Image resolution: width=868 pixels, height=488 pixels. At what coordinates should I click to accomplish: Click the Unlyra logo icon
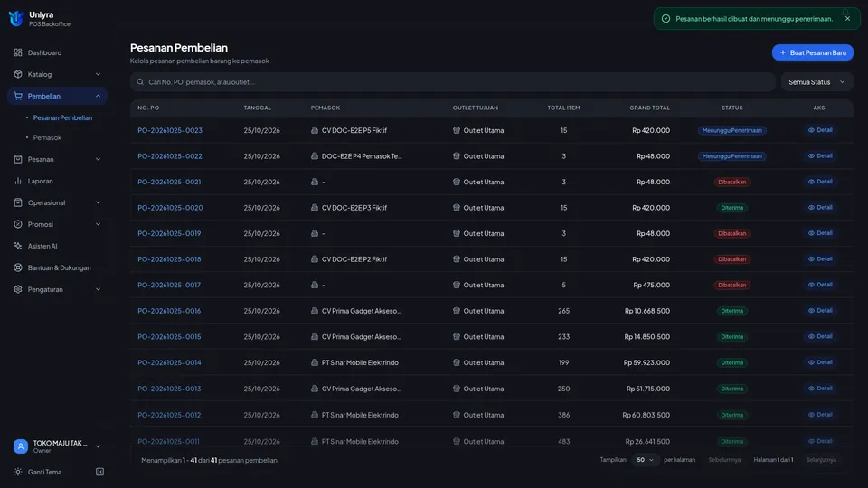click(x=16, y=18)
